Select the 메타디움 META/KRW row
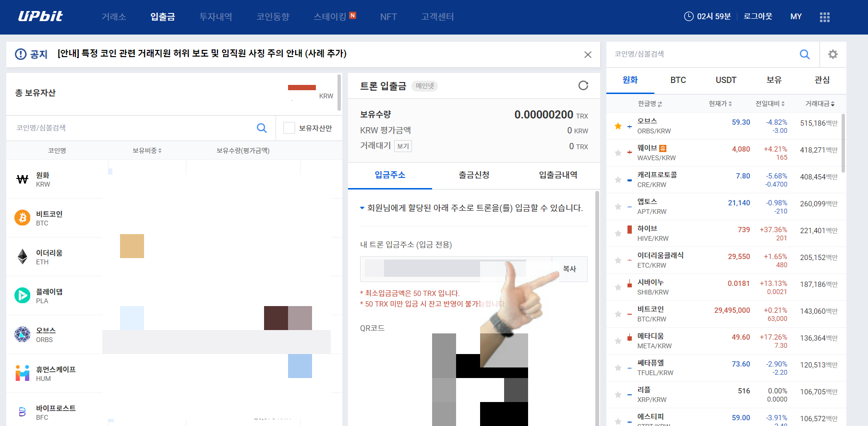This screenshot has height=426, width=868. 726,341
